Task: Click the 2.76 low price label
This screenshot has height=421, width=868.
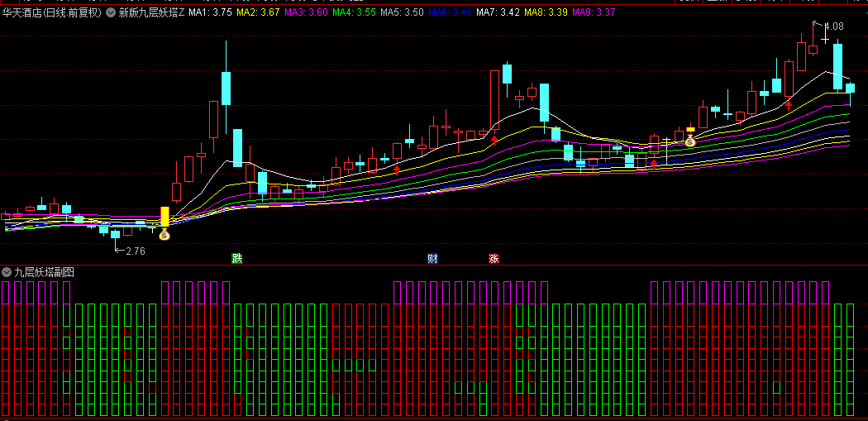Action: [x=135, y=251]
